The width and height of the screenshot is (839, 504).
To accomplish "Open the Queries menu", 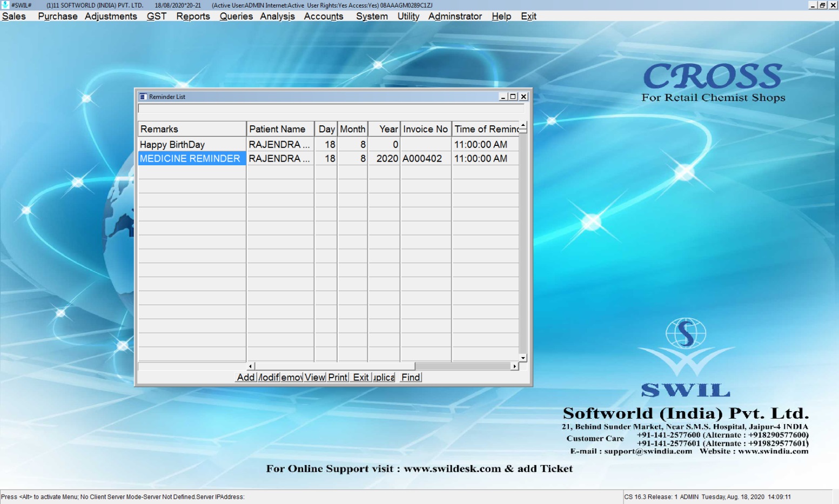I will [x=236, y=16].
